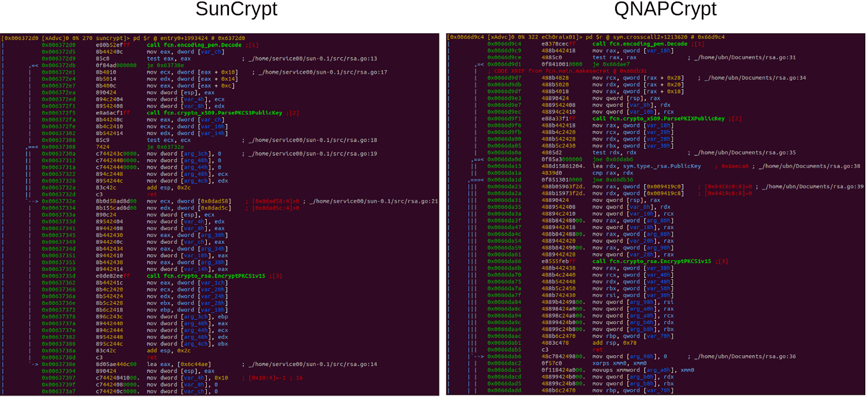Click the 'test ecx, ecx' instruction
The width and height of the screenshot is (868, 397).
pyautogui.click(x=169, y=140)
